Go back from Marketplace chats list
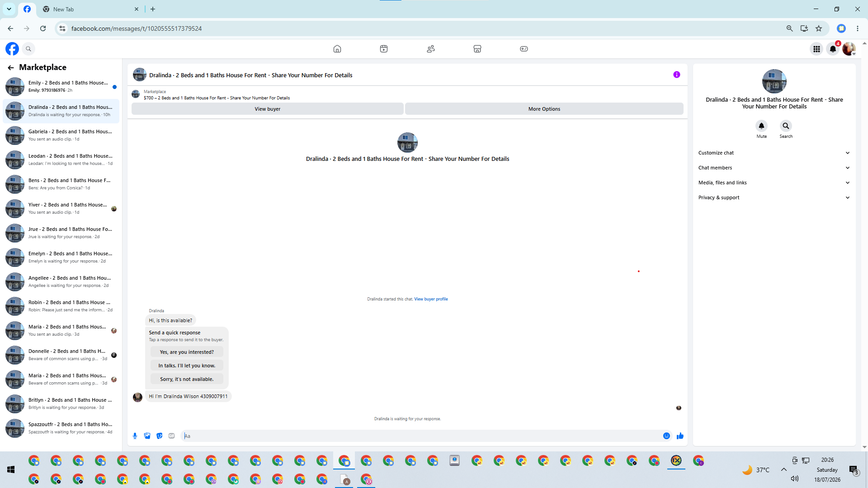The width and height of the screenshot is (868, 488). click(11, 68)
